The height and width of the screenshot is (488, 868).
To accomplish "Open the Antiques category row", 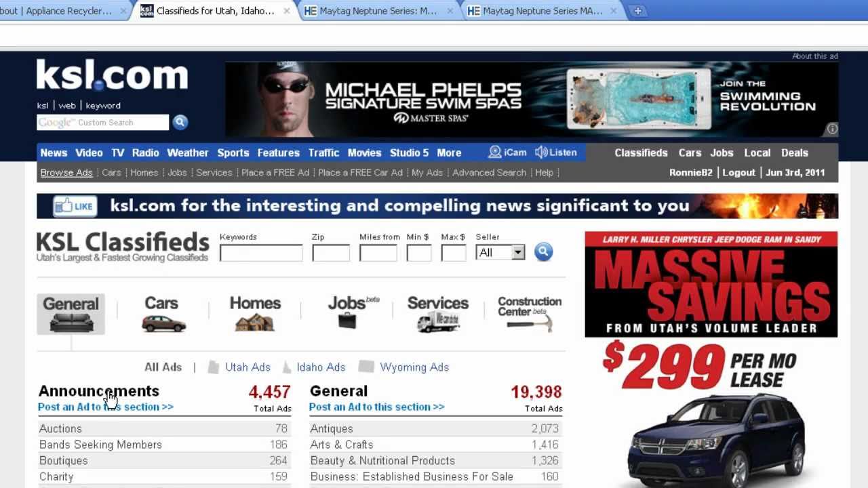I will tap(435, 428).
